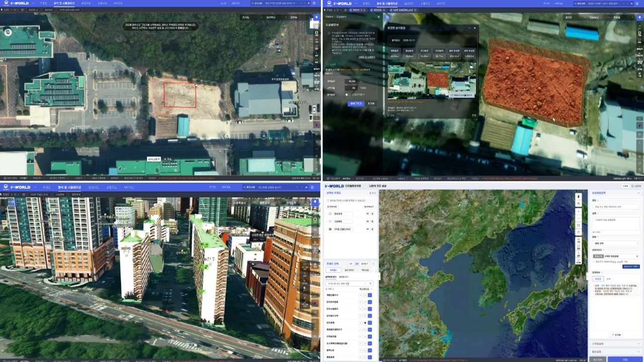644x362 pixels.
Task: Click fullscreen icon on Korea satellite map toolbar
Action: coord(579,225)
